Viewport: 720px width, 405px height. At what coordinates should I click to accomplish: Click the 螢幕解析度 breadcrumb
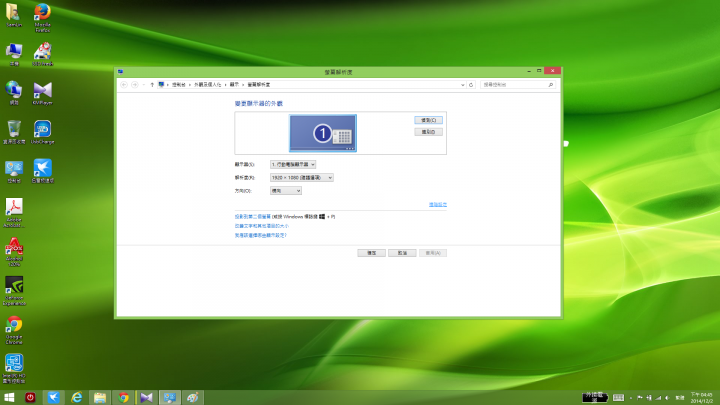(259, 84)
